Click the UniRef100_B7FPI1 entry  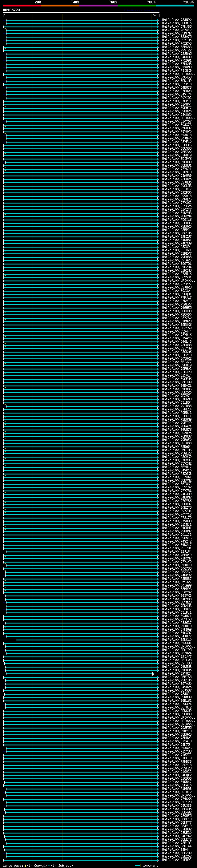177,101
